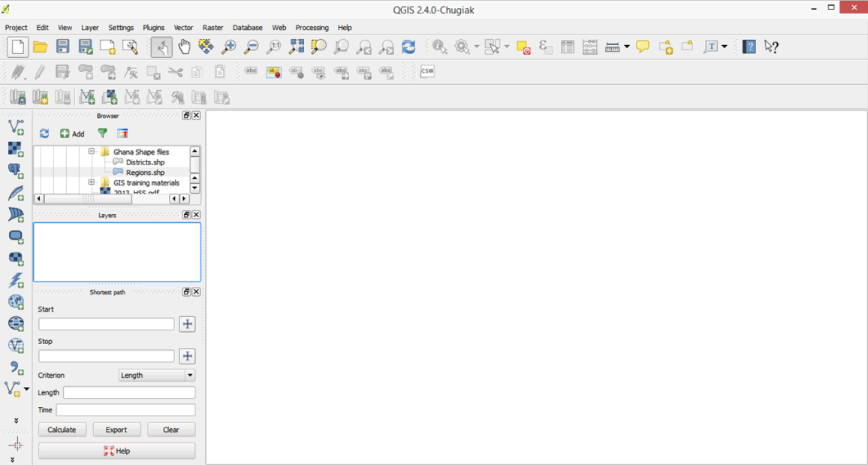Click Add SpatiaLite Layer feather icon

click(x=16, y=192)
